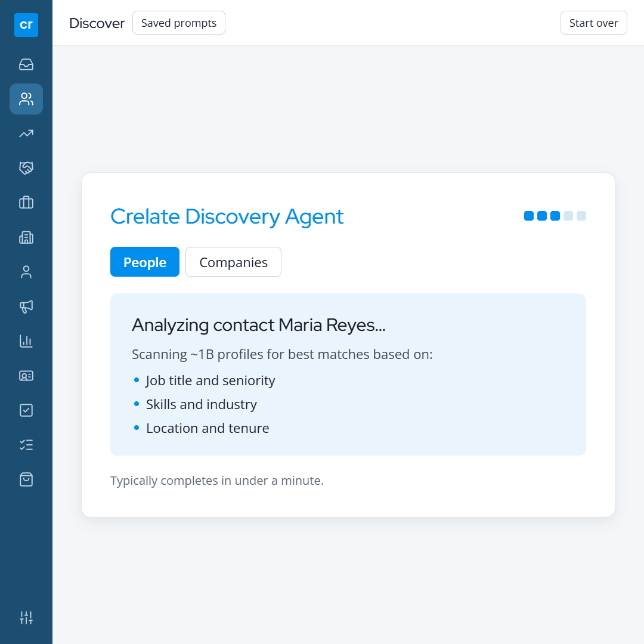Click the Start over button
The height and width of the screenshot is (644, 644).
(593, 23)
